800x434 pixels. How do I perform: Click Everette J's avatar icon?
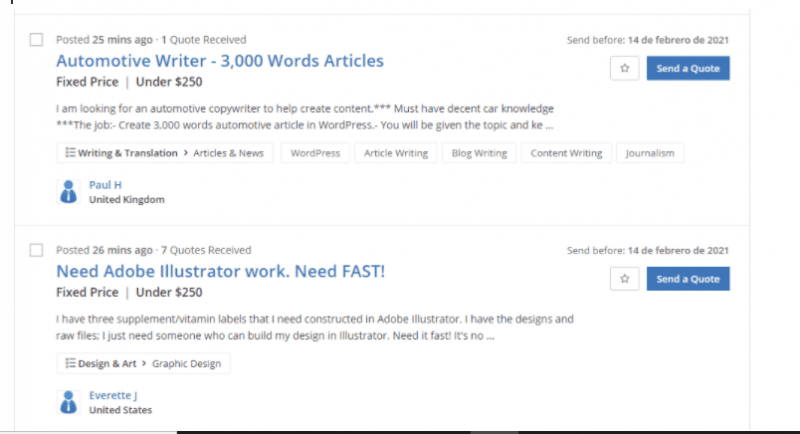pyautogui.click(x=68, y=402)
